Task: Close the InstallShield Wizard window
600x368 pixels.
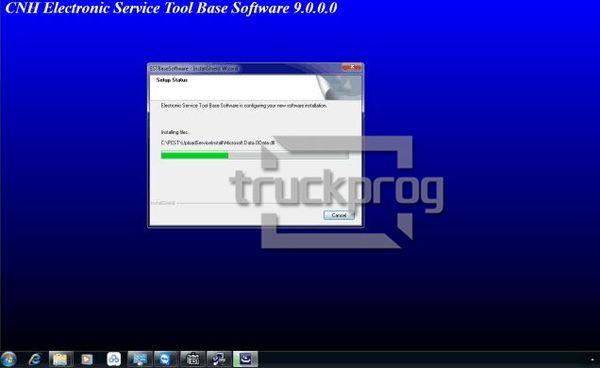Action: coord(352,67)
